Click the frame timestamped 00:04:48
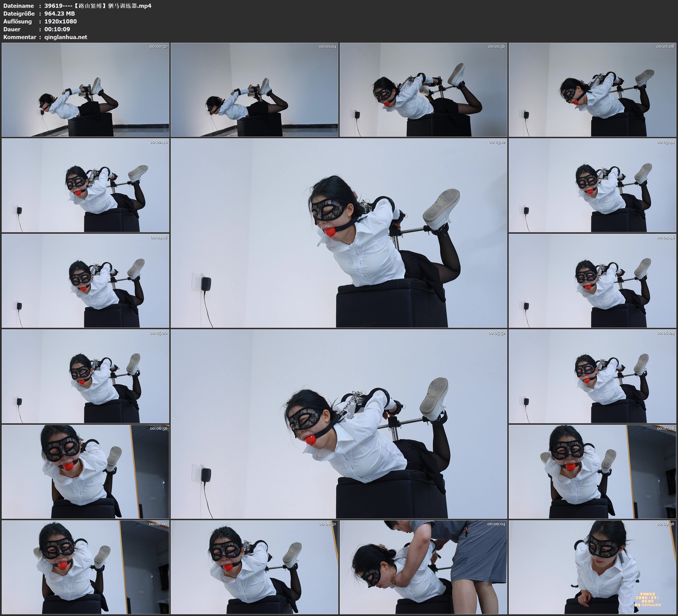The image size is (678, 616). click(x=593, y=281)
